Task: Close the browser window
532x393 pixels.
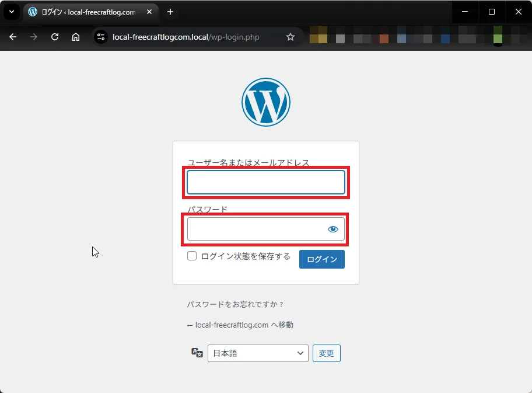Action: 519,12
